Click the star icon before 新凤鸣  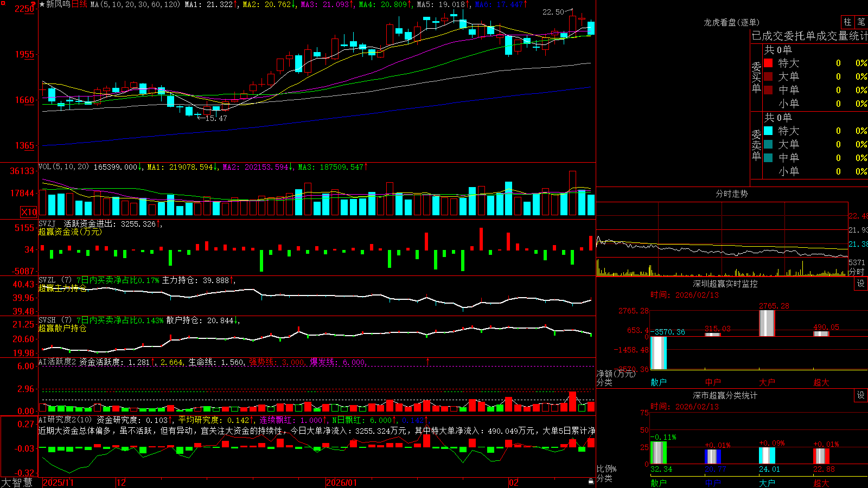[42, 4]
